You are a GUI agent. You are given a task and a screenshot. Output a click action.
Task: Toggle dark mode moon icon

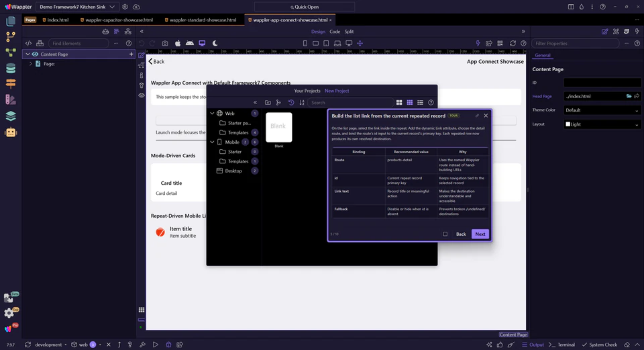[x=215, y=43]
